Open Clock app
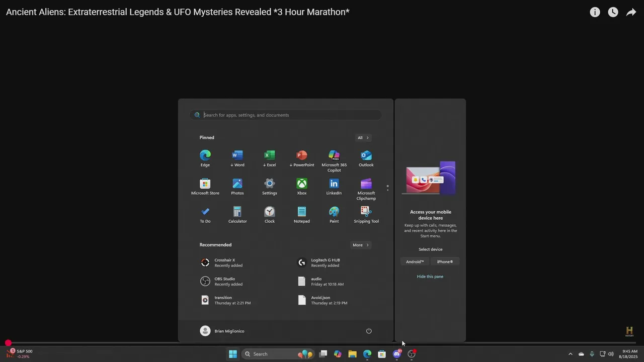644x362 pixels. pyautogui.click(x=270, y=214)
